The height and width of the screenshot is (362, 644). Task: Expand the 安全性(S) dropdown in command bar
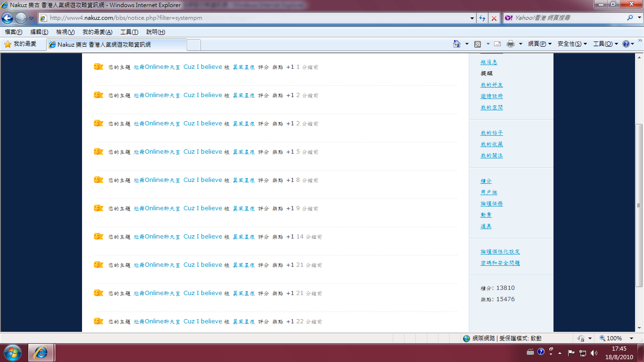572,44
